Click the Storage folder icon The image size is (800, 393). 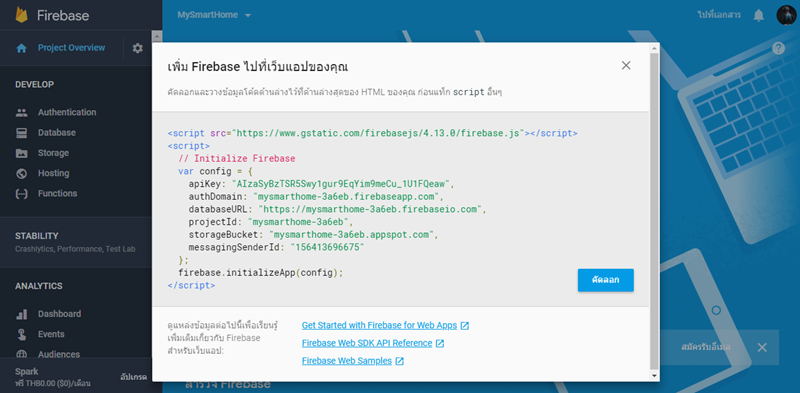[21, 153]
